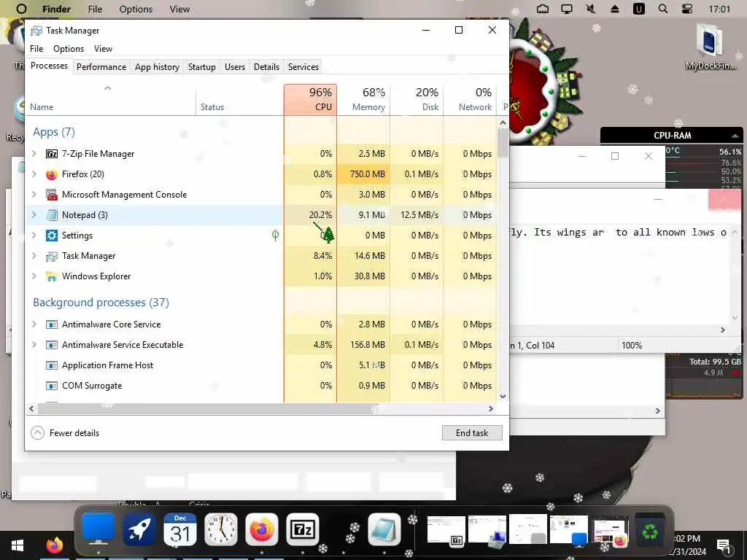Click the Apps (7) group heading

point(54,132)
